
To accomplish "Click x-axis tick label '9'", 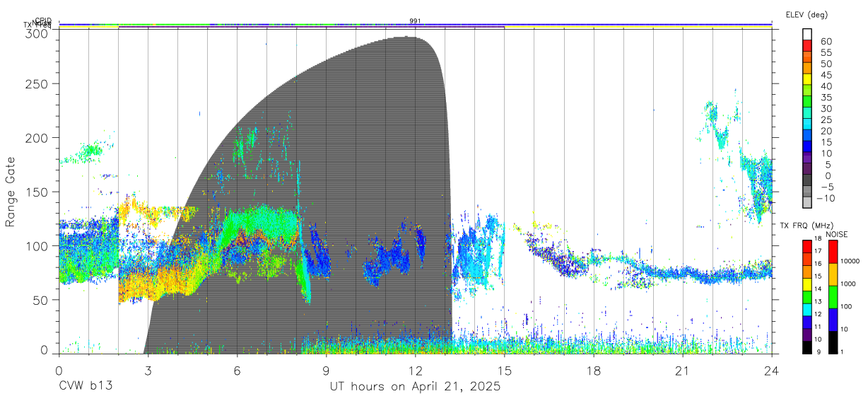I will click(x=327, y=370).
